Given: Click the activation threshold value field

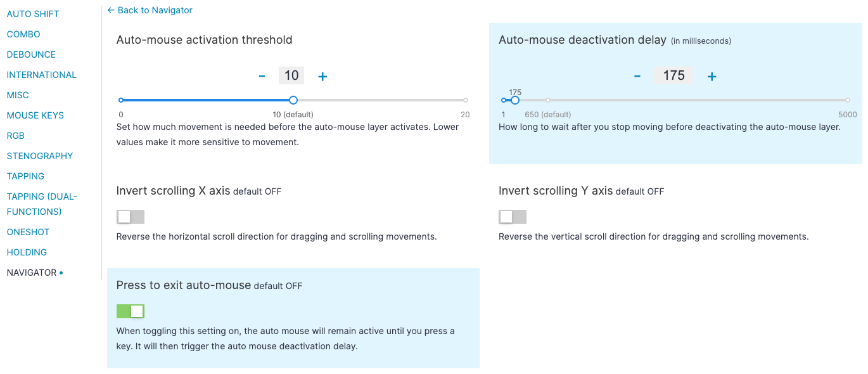Looking at the screenshot, I should click(291, 75).
